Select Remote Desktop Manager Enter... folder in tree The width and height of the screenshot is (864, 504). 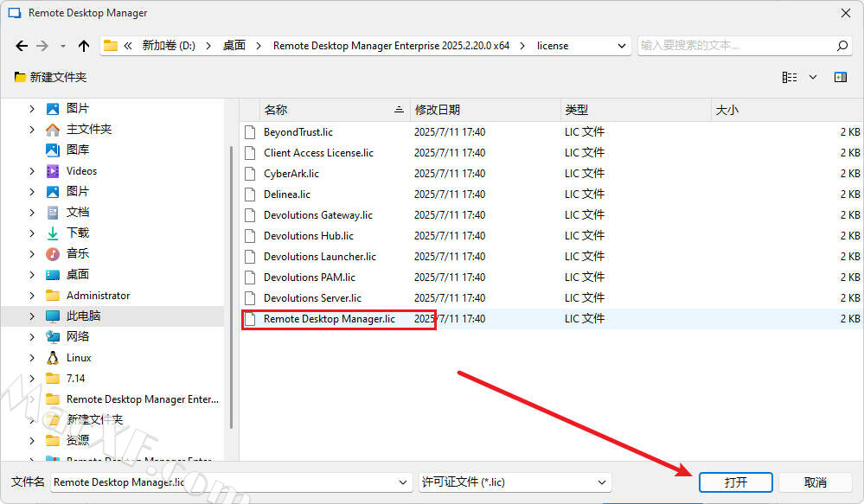(142, 399)
